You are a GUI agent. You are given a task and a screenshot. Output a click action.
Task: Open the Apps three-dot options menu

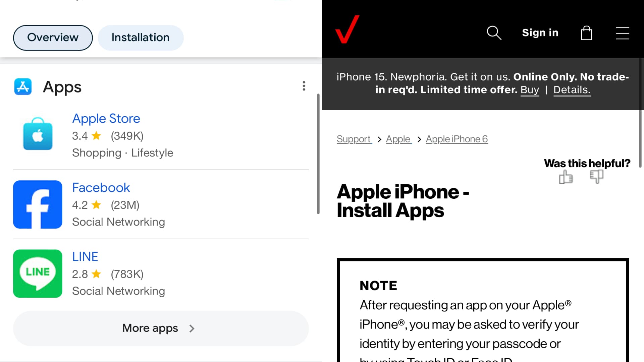[x=304, y=86]
